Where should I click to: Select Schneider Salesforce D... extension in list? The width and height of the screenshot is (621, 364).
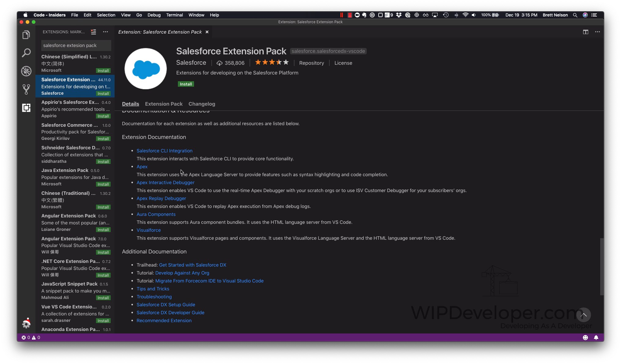(75, 154)
